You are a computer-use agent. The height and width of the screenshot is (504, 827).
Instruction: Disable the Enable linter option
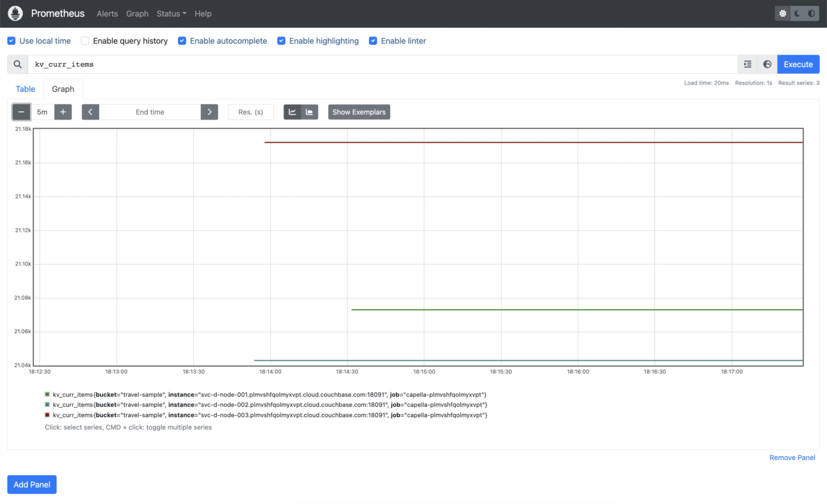click(x=373, y=40)
